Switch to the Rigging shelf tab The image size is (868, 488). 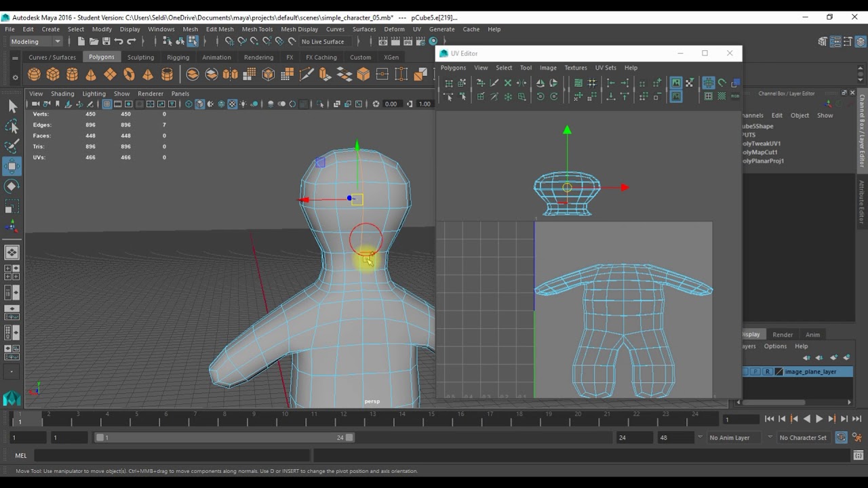[x=178, y=58]
